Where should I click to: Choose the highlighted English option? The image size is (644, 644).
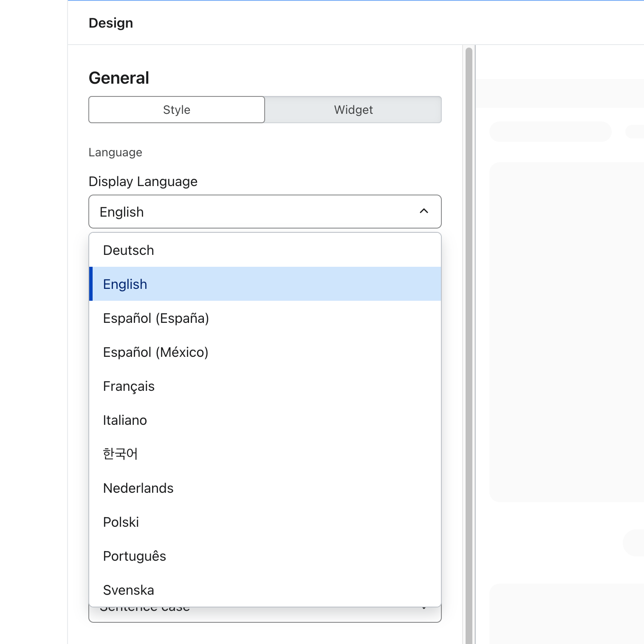pyautogui.click(x=125, y=284)
